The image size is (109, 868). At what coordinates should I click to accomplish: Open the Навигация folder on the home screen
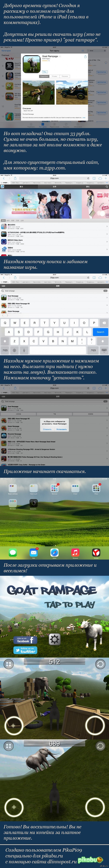[34, 488]
